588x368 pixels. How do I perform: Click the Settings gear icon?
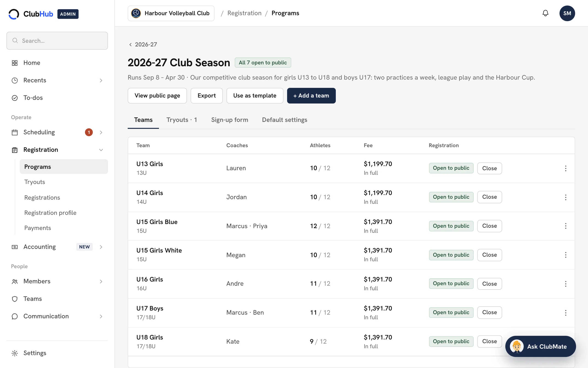pyautogui.click(x=14, y=353)
